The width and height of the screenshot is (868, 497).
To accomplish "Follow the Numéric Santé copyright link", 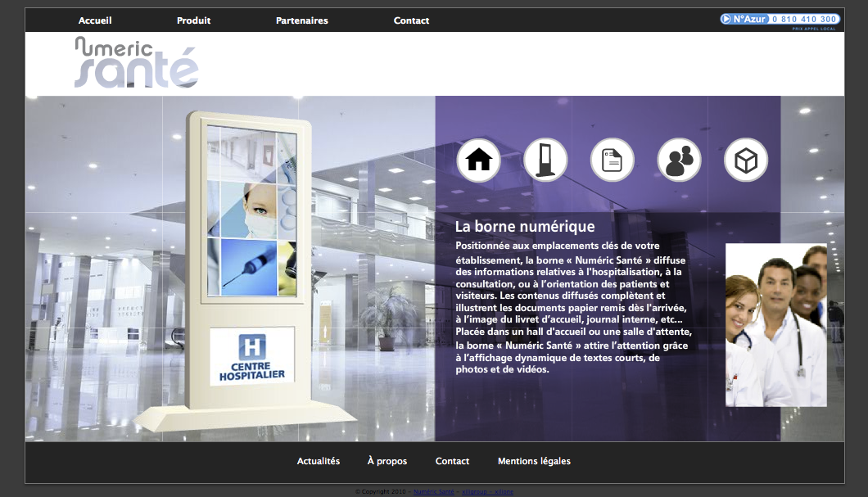I will point(433,491).
